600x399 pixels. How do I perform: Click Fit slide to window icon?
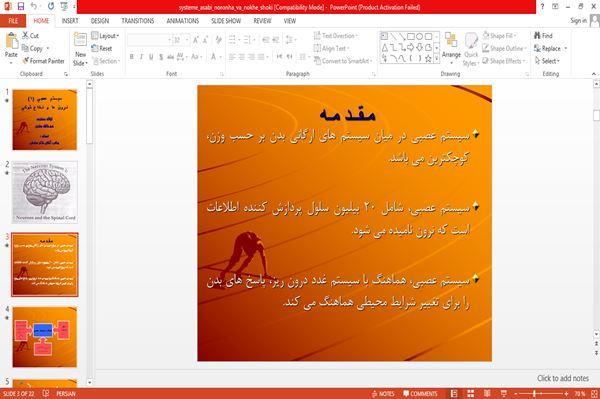[595, 394]
